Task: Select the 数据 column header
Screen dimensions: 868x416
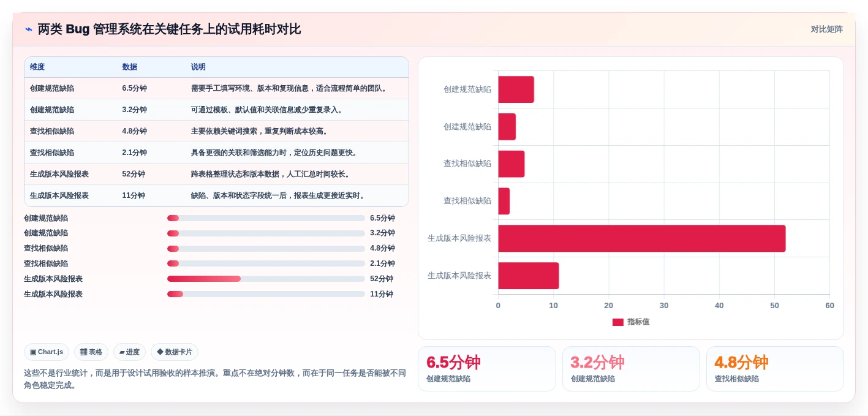Action: click(130, 67)
